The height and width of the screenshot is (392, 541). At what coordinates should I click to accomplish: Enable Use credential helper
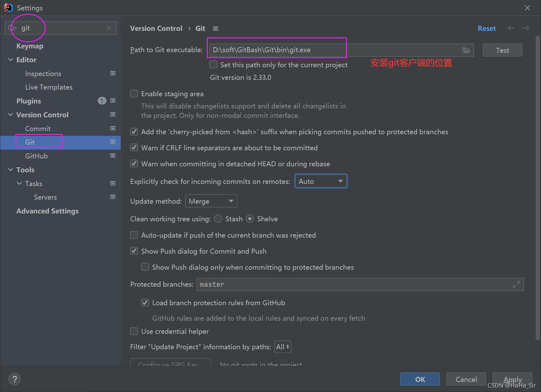point(134,331)
